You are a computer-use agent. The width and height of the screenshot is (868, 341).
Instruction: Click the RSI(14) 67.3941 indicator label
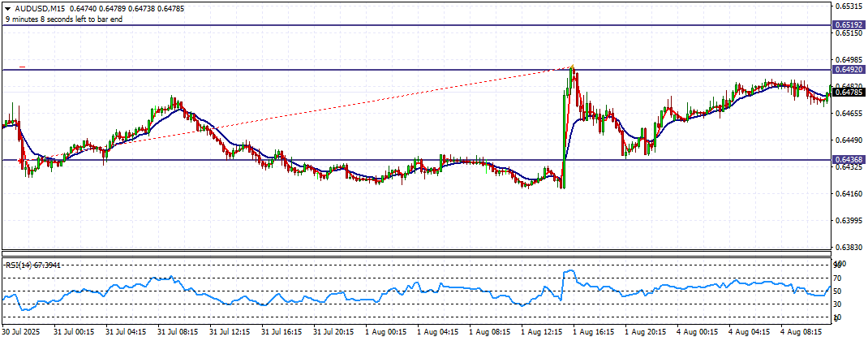coord(32,265)
